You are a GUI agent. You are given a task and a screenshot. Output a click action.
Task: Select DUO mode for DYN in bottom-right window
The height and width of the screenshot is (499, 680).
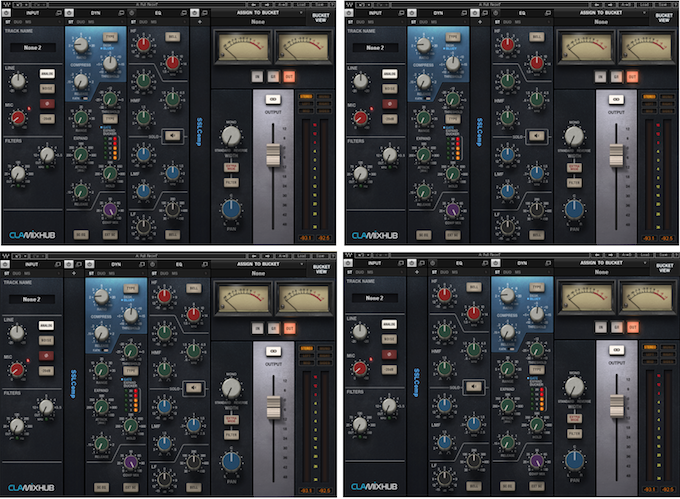(507, 272)
